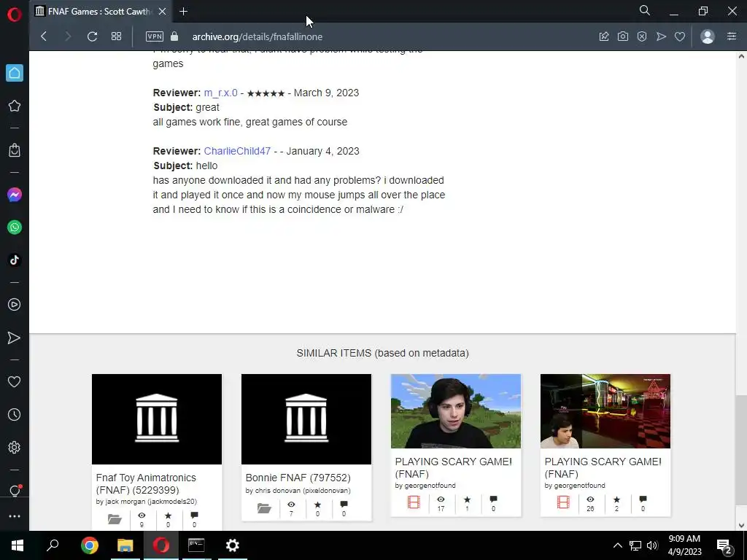747x560 pixels.
Task: Open Minecraft-background PLAYING SCARY GAME thumbnail
Action: point(456,411)
